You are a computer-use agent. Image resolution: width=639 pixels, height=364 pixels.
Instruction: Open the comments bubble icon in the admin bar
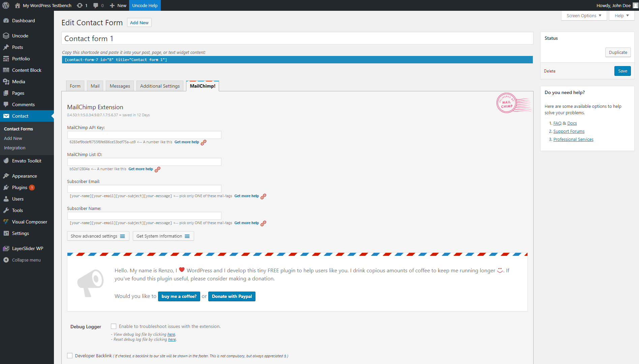coord(96,5)
